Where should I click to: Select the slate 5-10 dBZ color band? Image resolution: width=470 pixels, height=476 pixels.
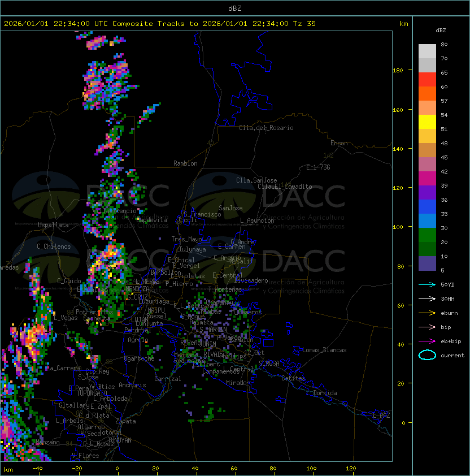tap(427, 263)
